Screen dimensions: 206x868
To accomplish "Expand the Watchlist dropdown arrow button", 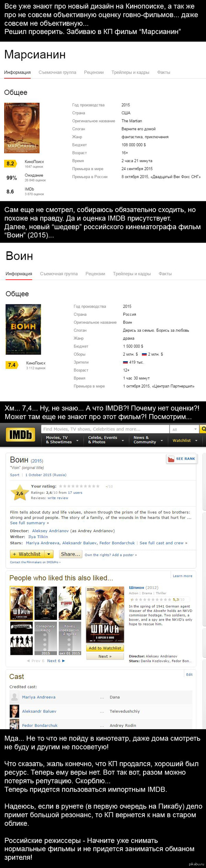I will [x=49, y=554].
